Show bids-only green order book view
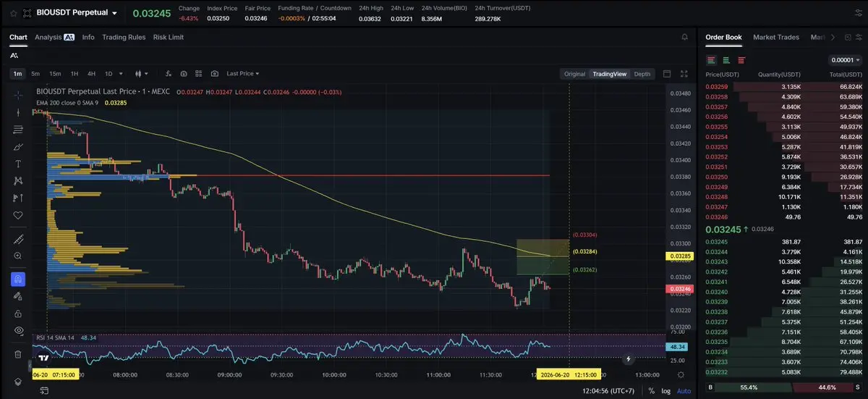 (x=726, y=60)
